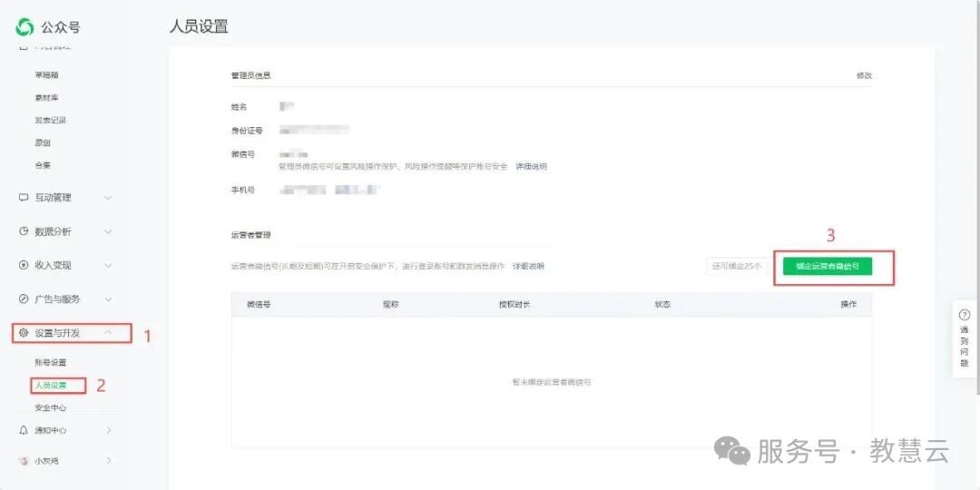980x490 pixels.
Task: Click the 身份证号 field label
Action: pos(247,131)
